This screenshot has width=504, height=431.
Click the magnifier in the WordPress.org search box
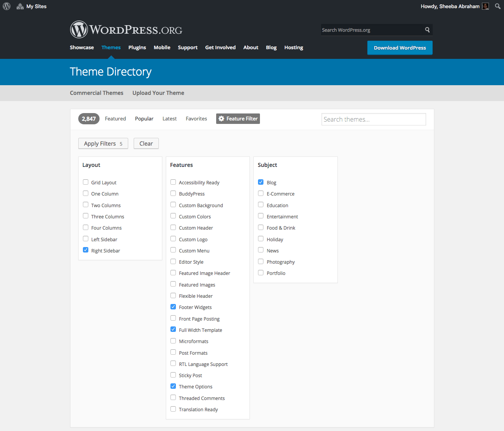[x=427, y=30]
